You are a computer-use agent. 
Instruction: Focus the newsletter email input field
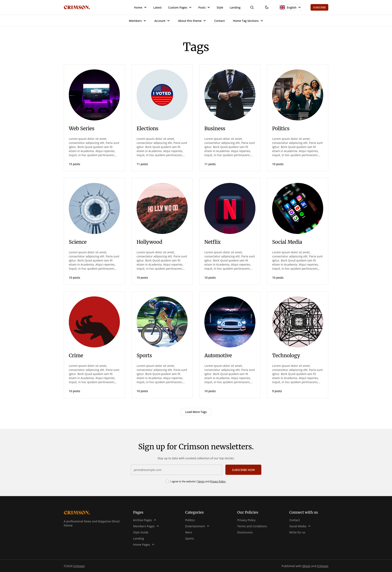(176, 470)
